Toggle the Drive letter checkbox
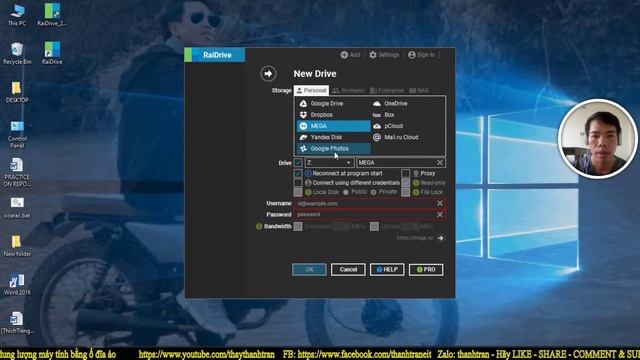Image resolution: width=640 pixels, height=360 pixels. click(x=298, y=162)
